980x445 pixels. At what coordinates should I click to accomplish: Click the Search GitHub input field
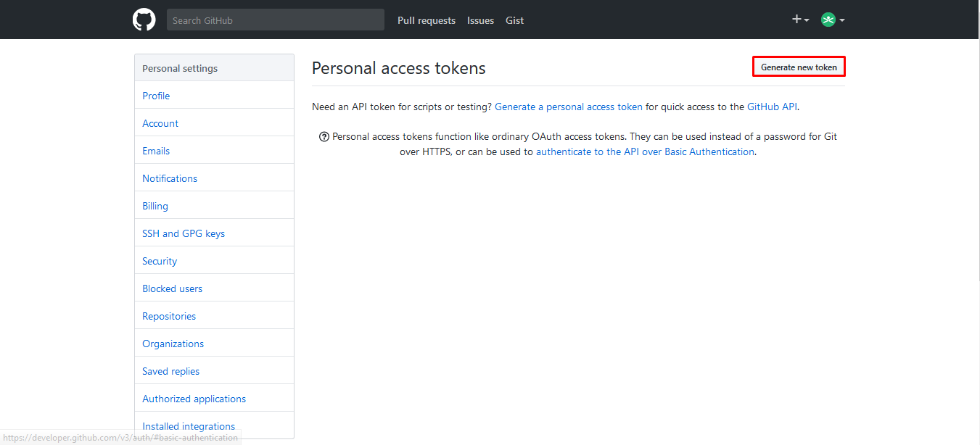click(276, 19)
